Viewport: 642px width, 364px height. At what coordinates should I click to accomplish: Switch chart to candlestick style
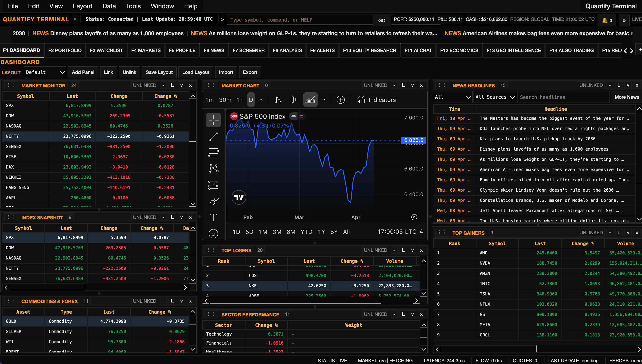tap(294, 100)
